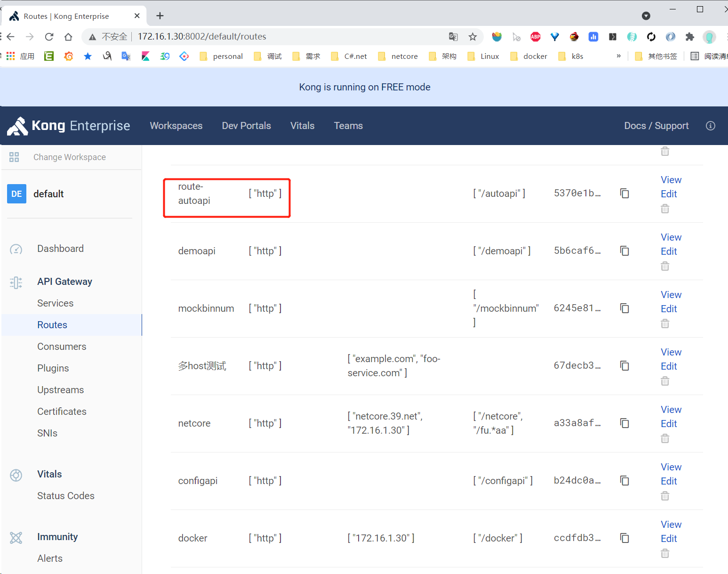This screenshot has height=574, width=728.
Task: Delete the docker route via trash icon
Action: [x=665, y=553]
